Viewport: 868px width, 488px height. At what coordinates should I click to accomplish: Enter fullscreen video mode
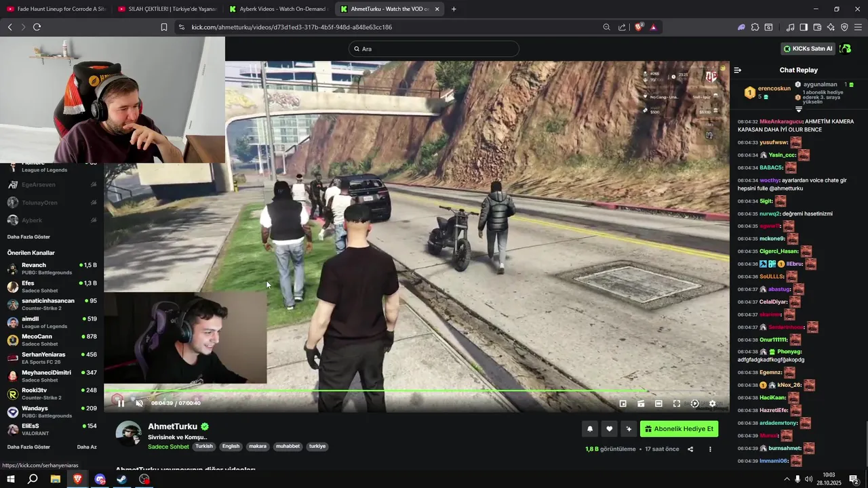676,403
